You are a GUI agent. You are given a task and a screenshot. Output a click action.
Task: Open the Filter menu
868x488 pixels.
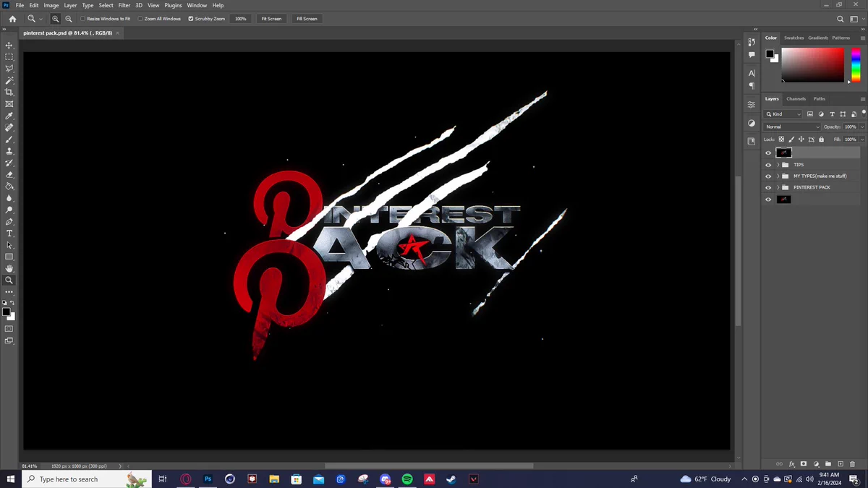(x=124, y=5)
